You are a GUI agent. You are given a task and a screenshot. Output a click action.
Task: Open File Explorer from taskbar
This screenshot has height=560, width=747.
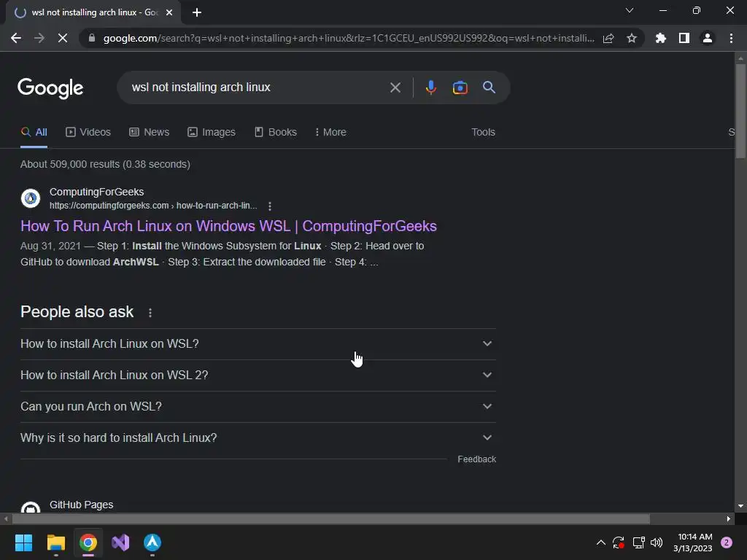[55, 542]
